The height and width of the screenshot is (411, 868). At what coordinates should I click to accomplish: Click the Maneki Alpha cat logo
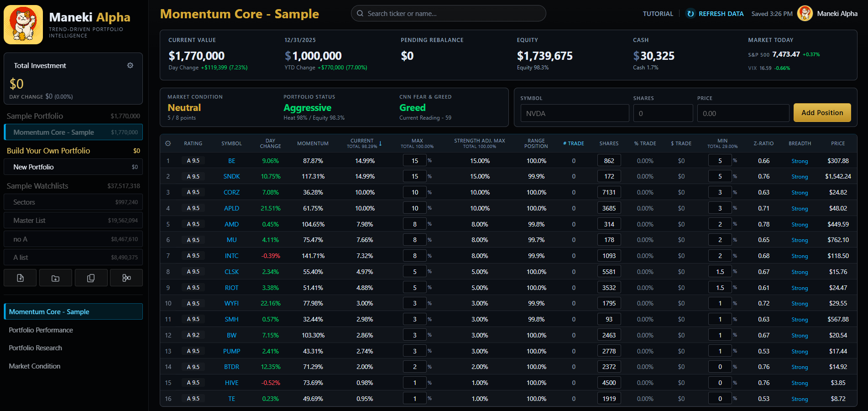pyautogui.click(x=23, y=25)
